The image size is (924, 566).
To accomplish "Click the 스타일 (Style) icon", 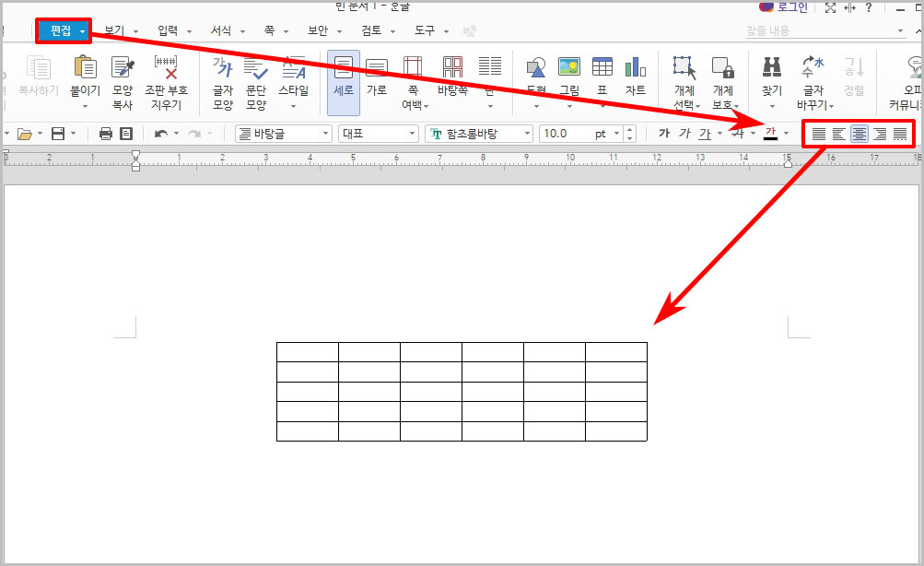I will [x=294, y=67].
